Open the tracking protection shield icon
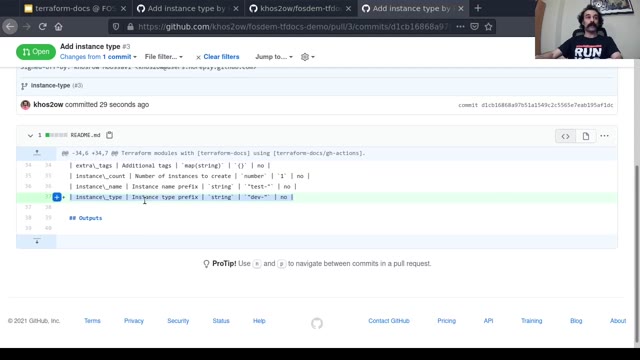This screenshot has height=360, width=640. [x=116, y=27]
